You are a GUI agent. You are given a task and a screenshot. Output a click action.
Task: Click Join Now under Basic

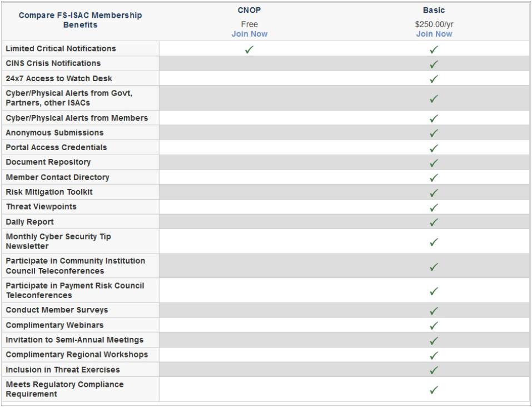[434, 34]
